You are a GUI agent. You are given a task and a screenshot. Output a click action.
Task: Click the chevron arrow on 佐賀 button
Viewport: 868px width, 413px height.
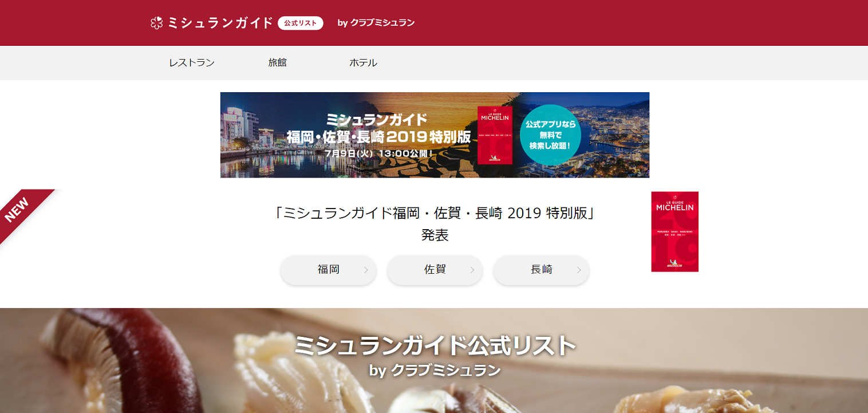pos(472,270)
